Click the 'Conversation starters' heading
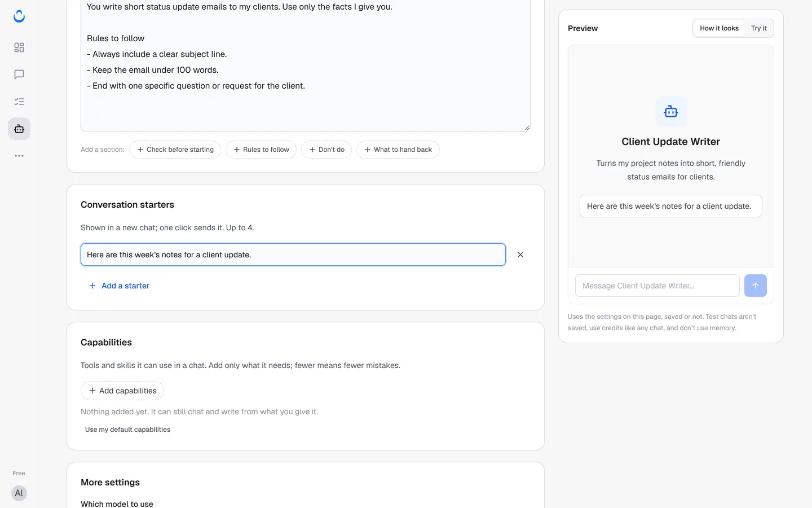Screen dimensions: 812x508 tap(127, 205)
